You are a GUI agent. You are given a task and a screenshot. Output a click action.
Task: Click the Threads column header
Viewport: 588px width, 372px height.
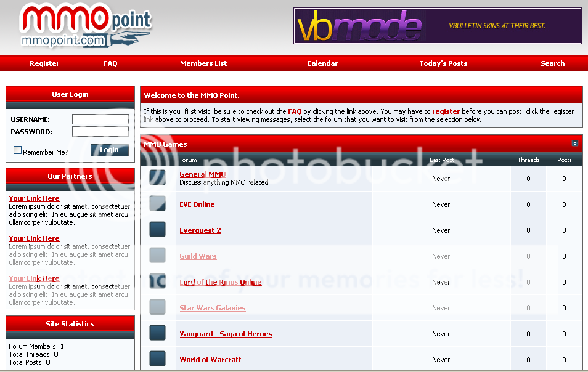[528, 160]
